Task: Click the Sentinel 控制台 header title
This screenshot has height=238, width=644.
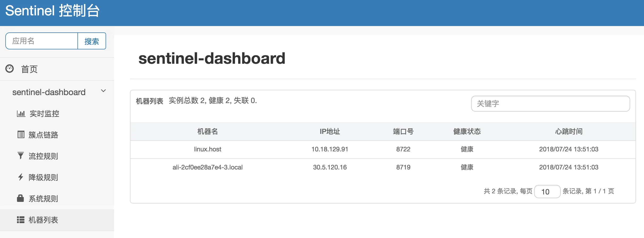Action: click(x=52, y=11)
